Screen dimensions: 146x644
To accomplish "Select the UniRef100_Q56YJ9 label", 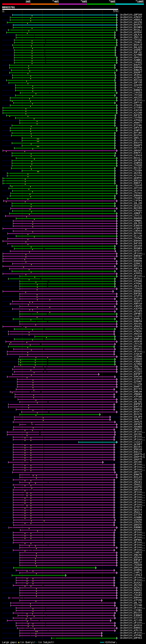I will (131, 37).
